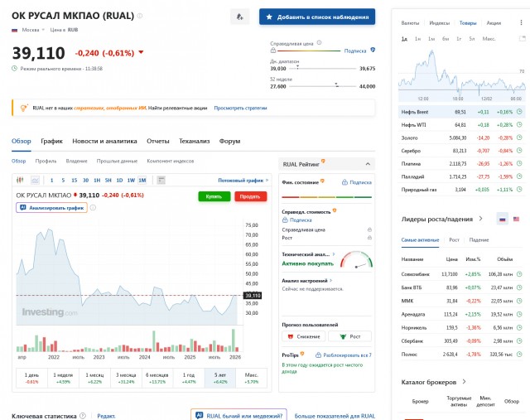Click the green Купить button
This screenshot has width=530, height=420.
214,196
